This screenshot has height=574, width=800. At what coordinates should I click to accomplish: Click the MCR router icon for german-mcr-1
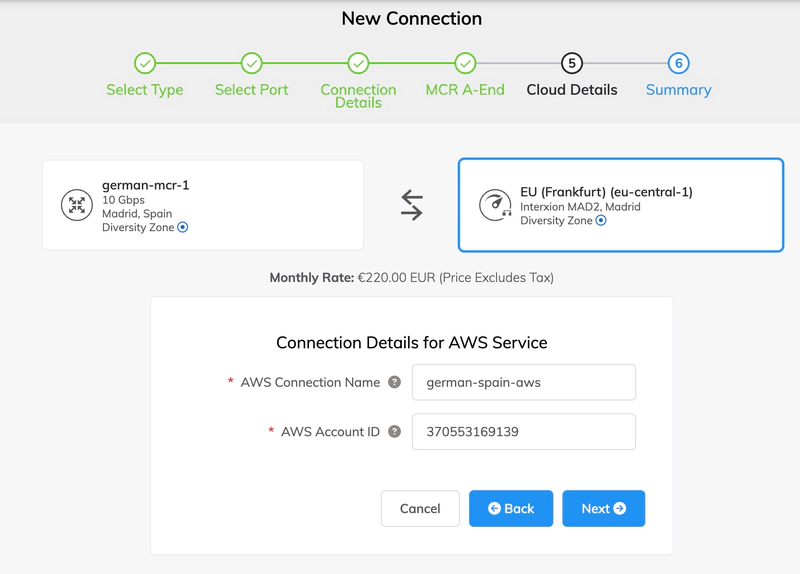pyautogui.click(x=77, y=205)
